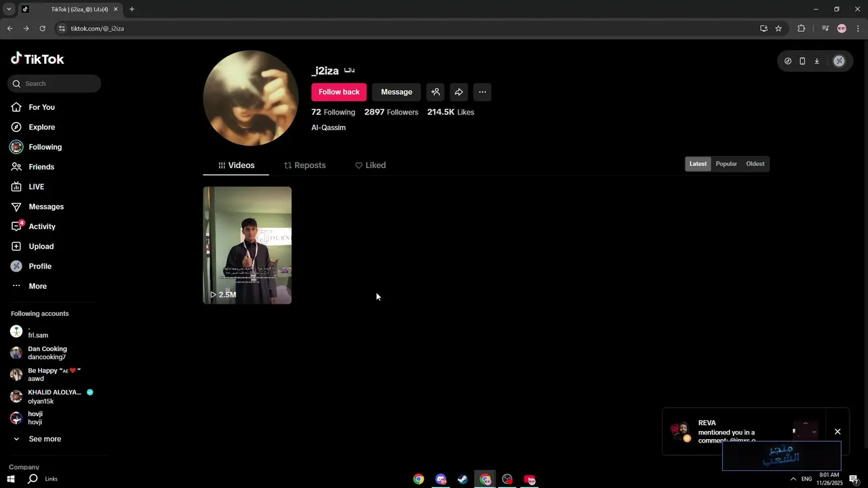Open the three-dot profile options menu
The width and height of the screenshot is (868, 488).
[x=482, y=92]
